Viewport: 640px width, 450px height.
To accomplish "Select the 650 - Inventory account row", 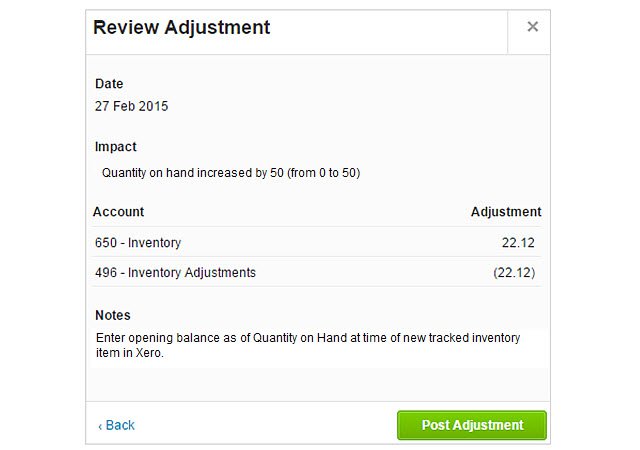I will [x=138, y=242].
